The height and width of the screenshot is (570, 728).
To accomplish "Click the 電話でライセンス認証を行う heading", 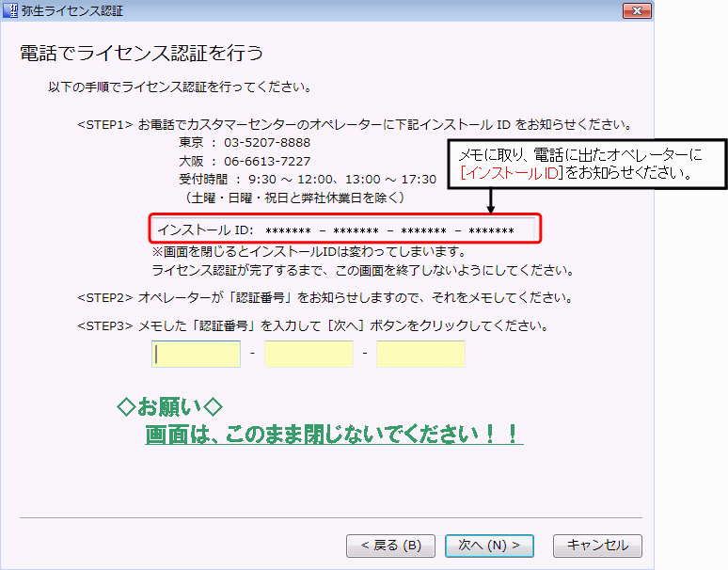I will [141, 53].
